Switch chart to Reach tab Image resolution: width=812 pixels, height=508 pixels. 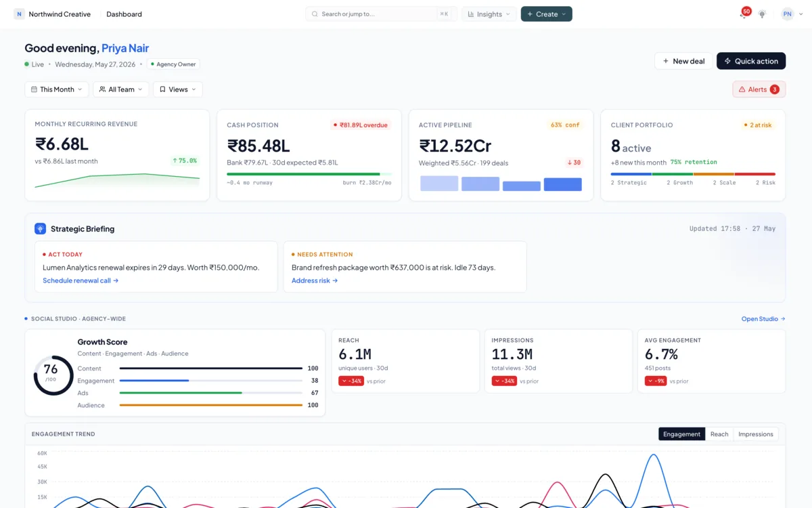click(719, 434)
